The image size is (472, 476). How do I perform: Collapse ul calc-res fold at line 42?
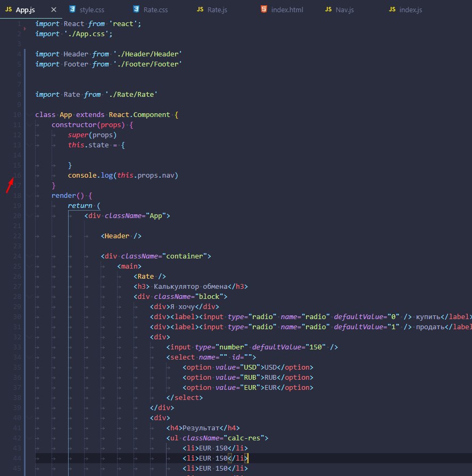pyautogui.click(x=29, y=438)
